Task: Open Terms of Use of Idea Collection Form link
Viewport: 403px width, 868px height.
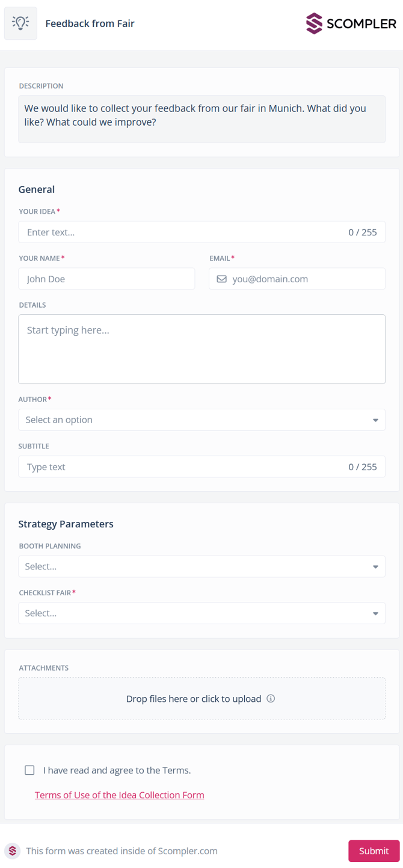Action: (x=119, y=795)
